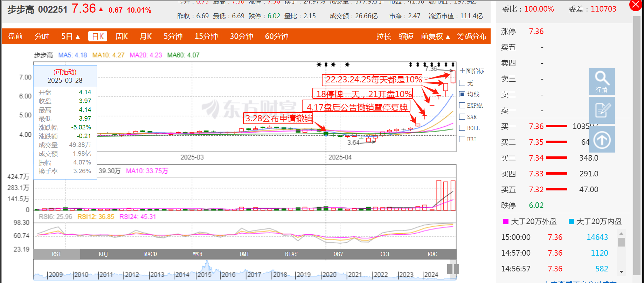Click the 委比 100.00% value
The image size is (644, 283).
539,9
